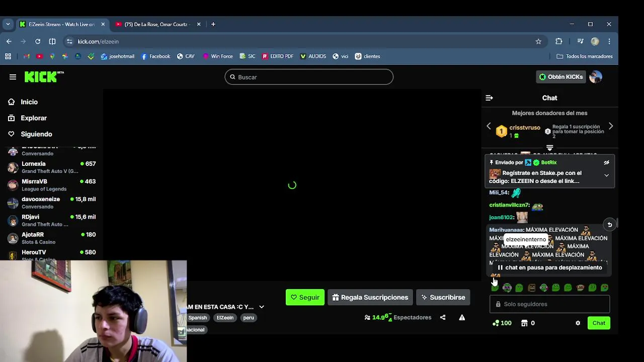Focus the Buscar search field
Image resolution: width=644 pixels, height=362 pixels.
tap(309, 77)
